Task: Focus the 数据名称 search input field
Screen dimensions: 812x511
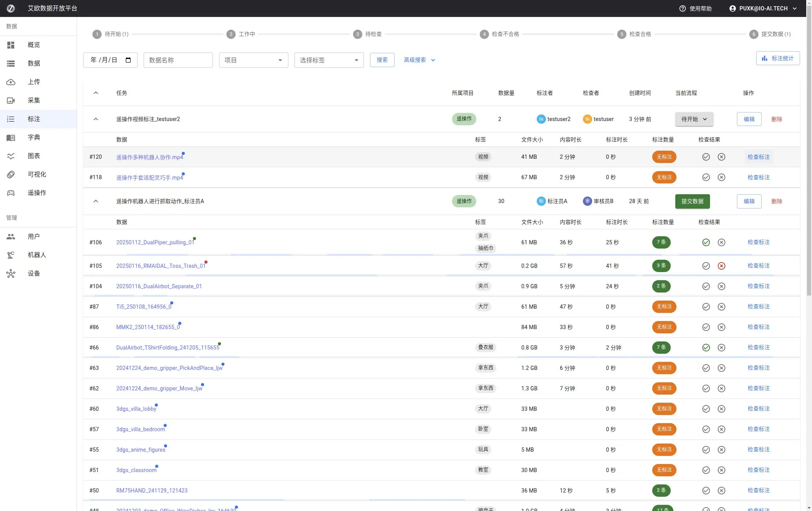Action: coord(178,60)
